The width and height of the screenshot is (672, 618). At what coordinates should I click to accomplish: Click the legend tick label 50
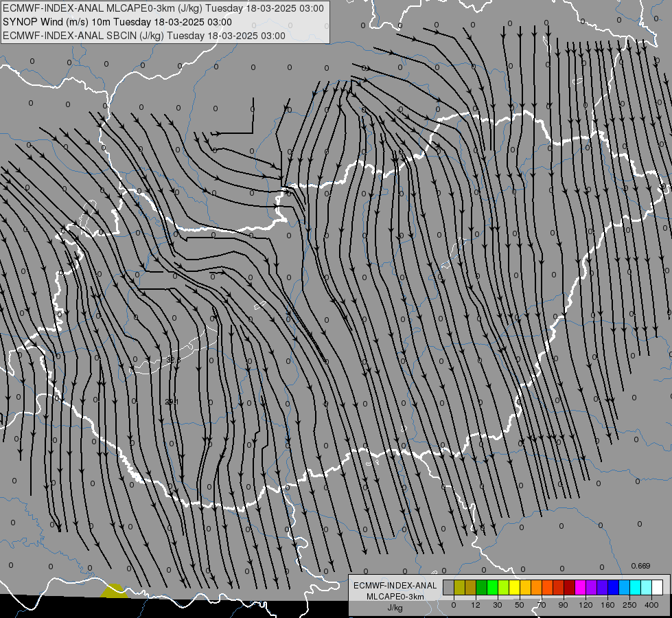[x=520, y=605]
